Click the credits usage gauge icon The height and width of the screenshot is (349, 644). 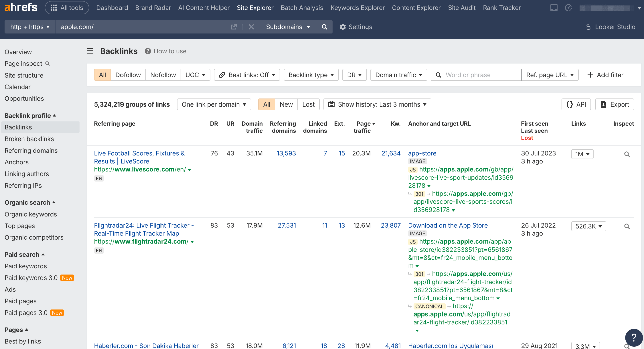tap(568, 8)
